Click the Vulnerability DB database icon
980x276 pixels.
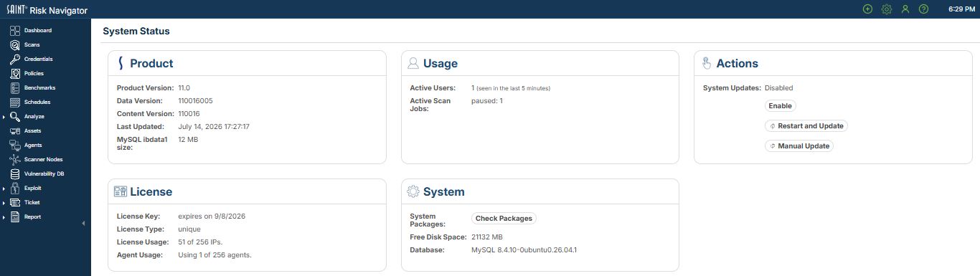(15, 174)
